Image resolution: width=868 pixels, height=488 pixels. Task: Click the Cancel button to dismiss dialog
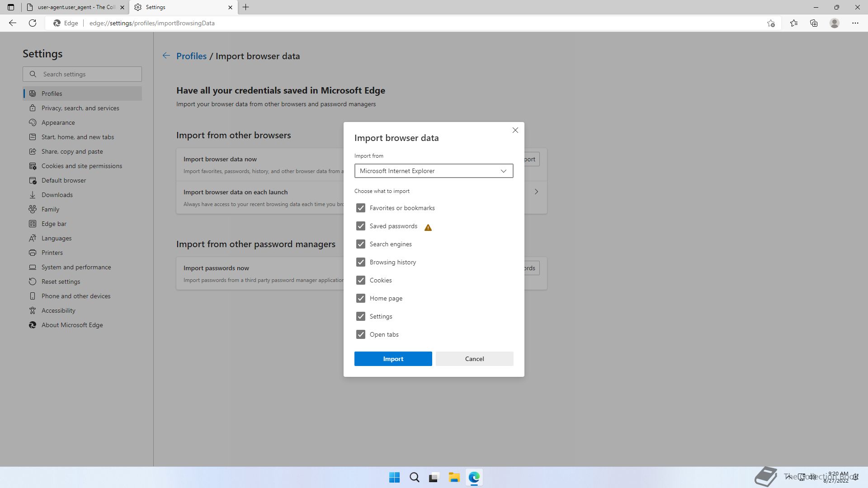(x=475, y=358)
